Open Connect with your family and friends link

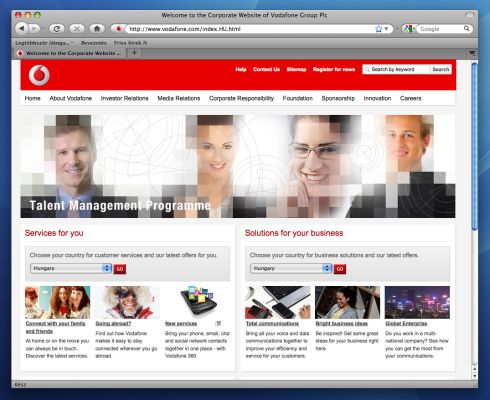pos(55,327)
